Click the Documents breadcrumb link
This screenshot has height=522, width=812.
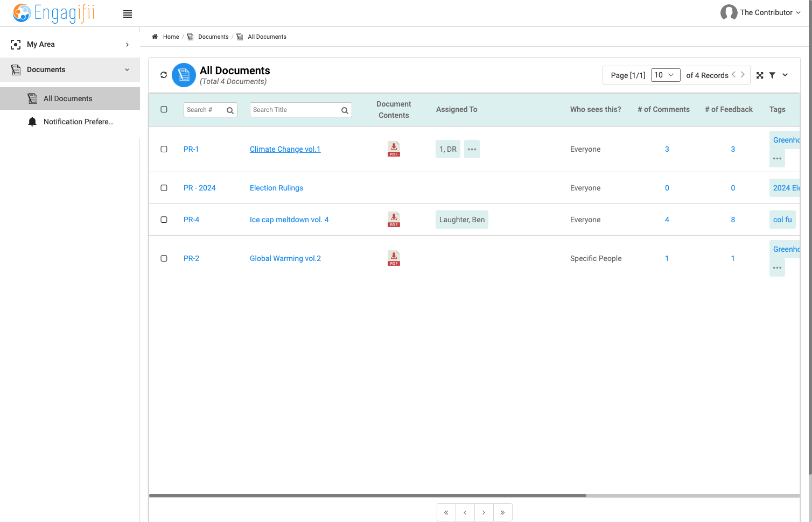pyautogui.click(x=213, y=37)
